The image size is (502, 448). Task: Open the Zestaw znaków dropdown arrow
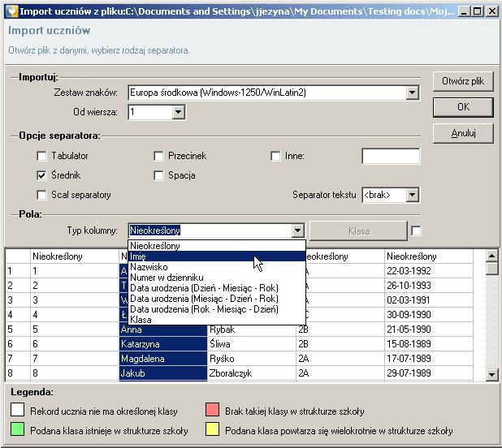click(413, 93)
